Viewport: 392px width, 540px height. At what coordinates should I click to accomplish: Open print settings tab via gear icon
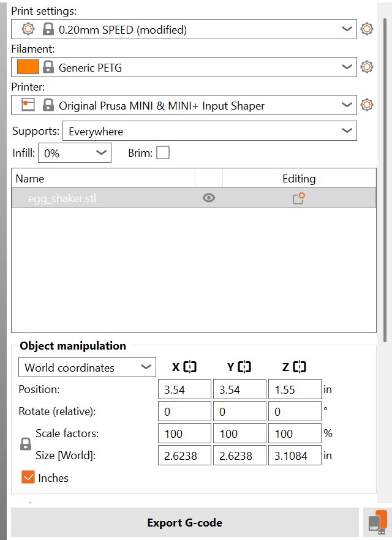366,29
